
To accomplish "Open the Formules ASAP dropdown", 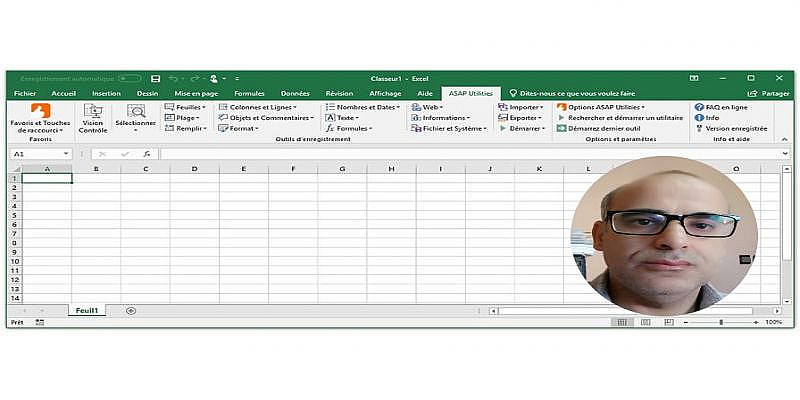I will 349,129.
